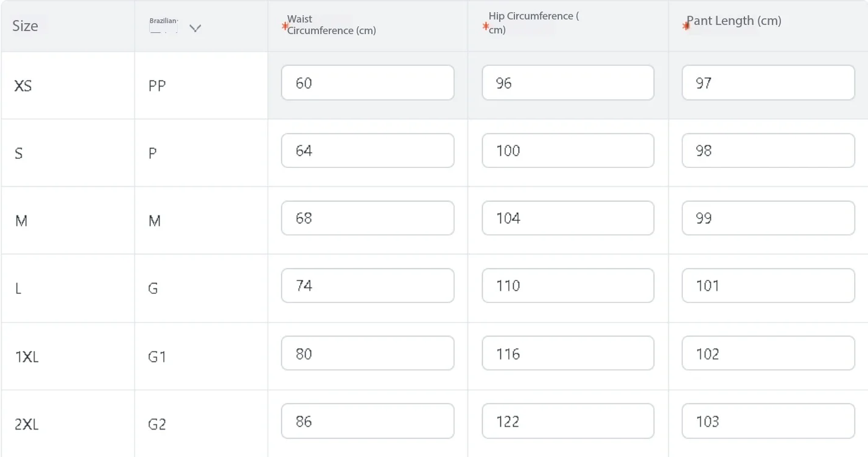Select XS hip circumference field showing 96
Image resolution: width=868 pixels, height=457 pixels.
tap(568, 83)
